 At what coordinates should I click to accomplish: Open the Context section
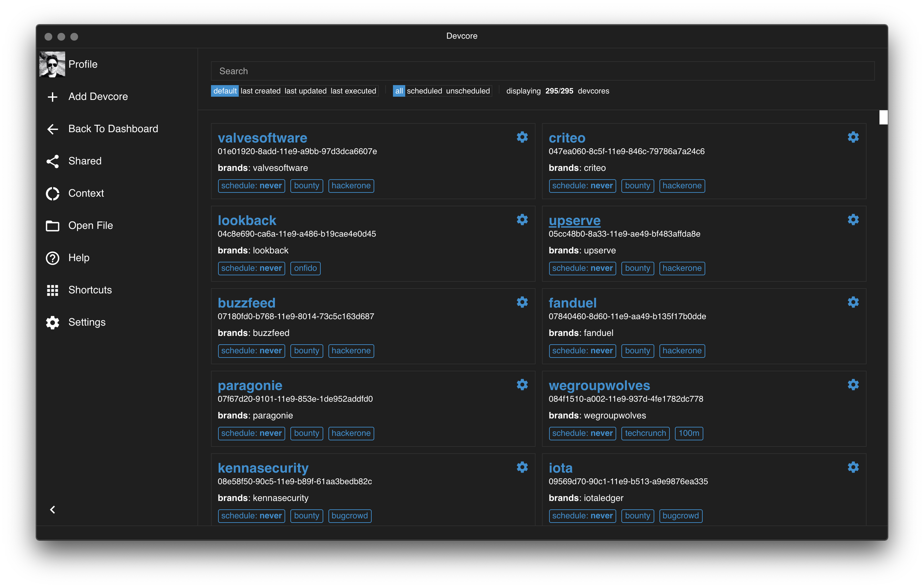pyautogui.click(x=86, y=193)
